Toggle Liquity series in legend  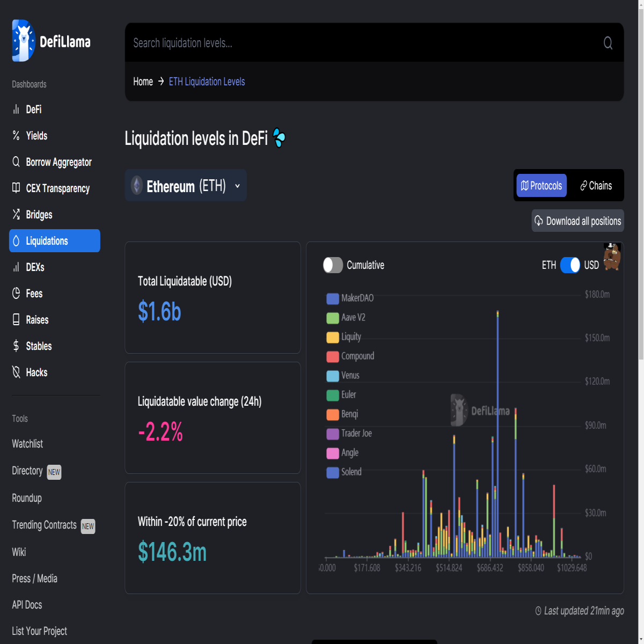coord(344,336)
